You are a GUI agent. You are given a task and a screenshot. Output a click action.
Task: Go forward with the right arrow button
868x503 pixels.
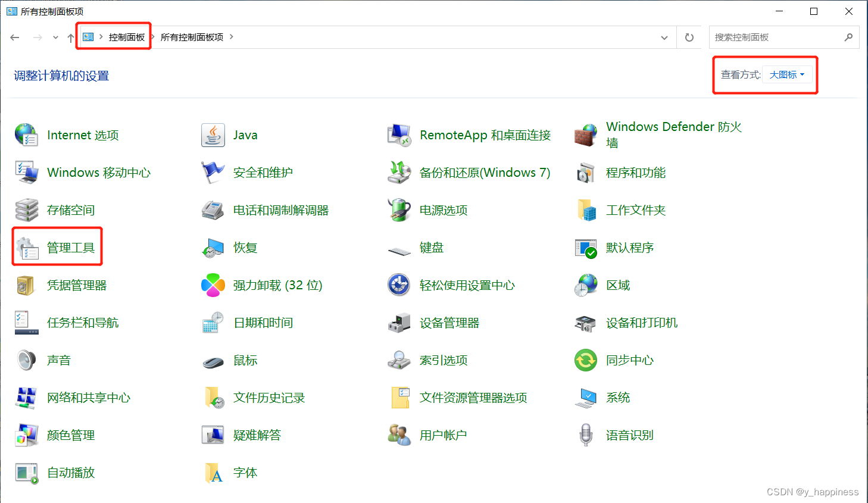38,38
